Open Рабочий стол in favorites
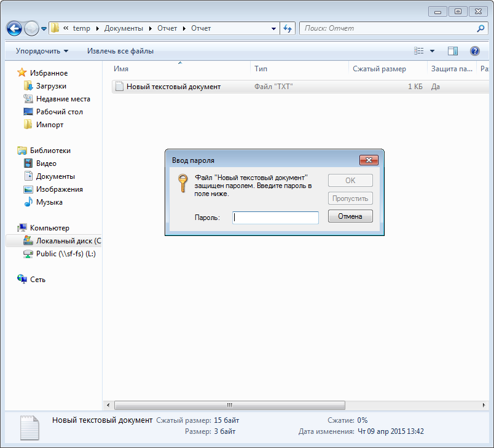 [59, 112]
